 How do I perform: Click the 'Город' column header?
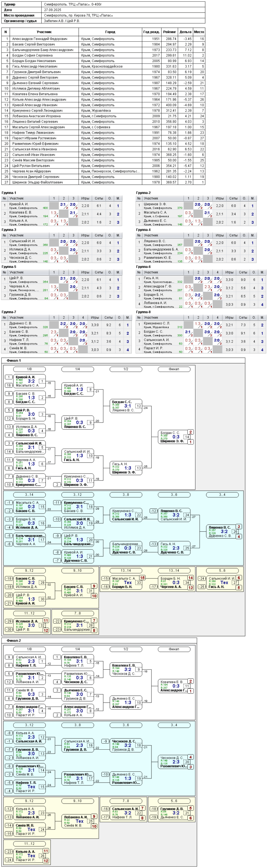coord(110,32)
